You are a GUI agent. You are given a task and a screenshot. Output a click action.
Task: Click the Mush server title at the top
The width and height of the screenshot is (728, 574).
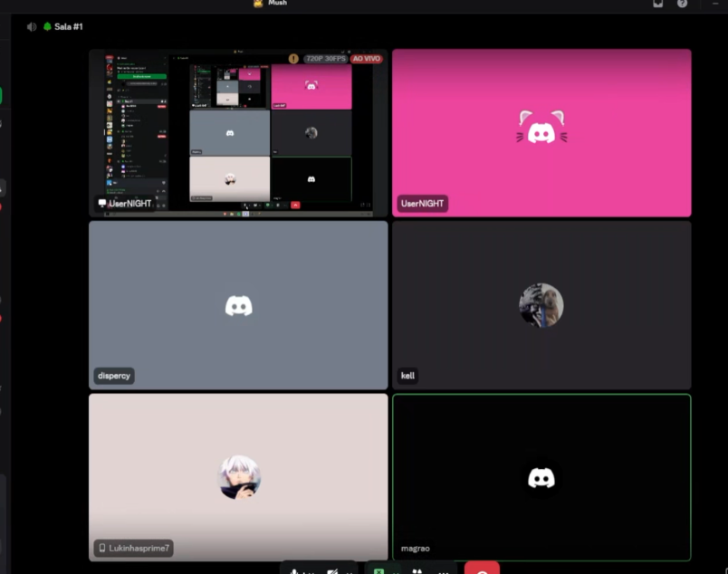coord(277,3)
